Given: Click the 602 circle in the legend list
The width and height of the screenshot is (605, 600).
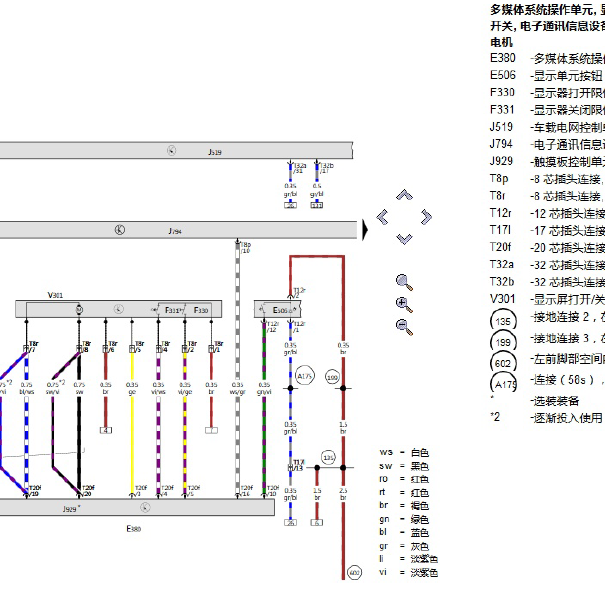Looking at the screenshot, I should pyautogui.click(x=503, y=363).
